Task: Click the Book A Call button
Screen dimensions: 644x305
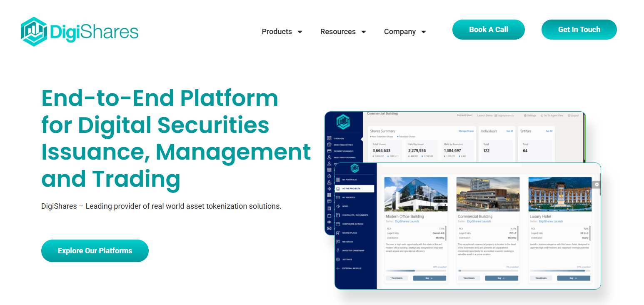Action: click(489, 30)
